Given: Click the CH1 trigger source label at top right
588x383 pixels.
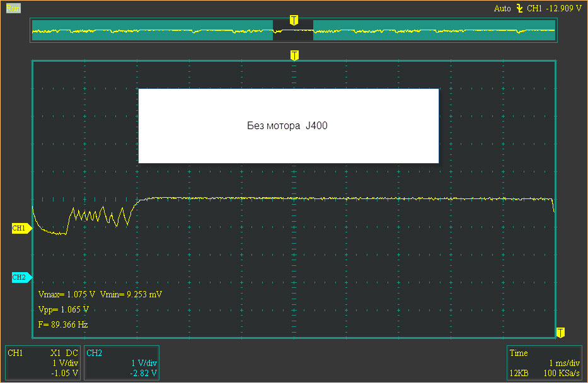Looking at the screenshot, I should [534, 8].
